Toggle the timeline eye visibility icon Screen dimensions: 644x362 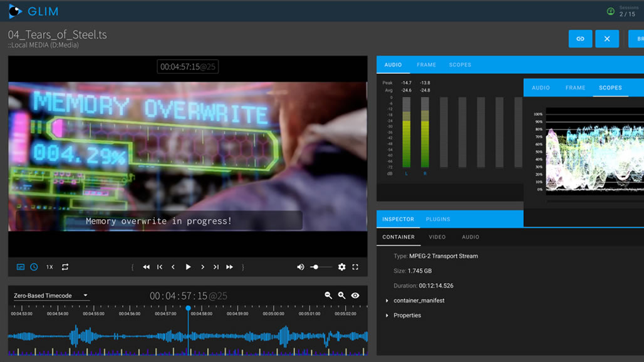355,296
